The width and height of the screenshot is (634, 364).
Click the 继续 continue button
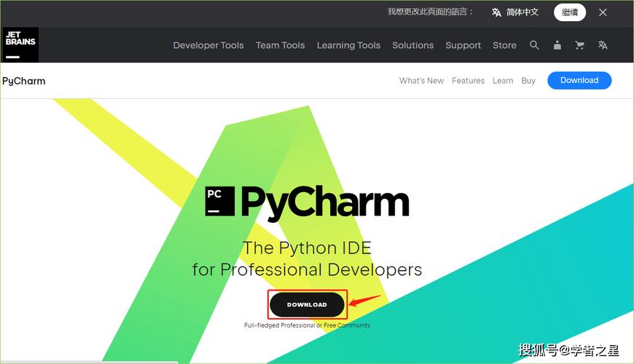click(569, 12)
